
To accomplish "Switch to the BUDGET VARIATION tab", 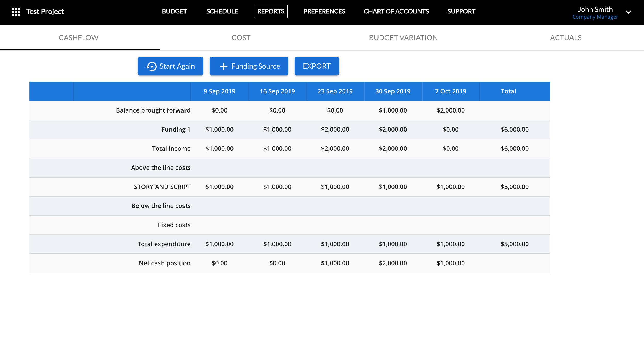I will (x=403, y=38).
